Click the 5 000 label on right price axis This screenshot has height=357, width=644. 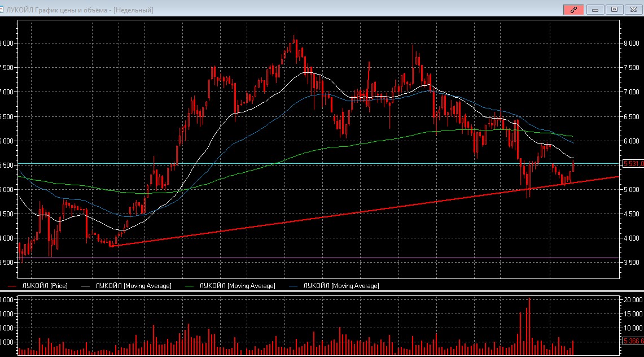[x=631, y=189]
